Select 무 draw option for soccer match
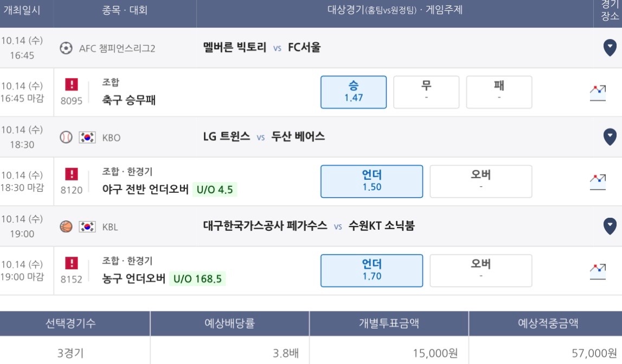This screenshot has height=364, width=622. click(426, 92)
